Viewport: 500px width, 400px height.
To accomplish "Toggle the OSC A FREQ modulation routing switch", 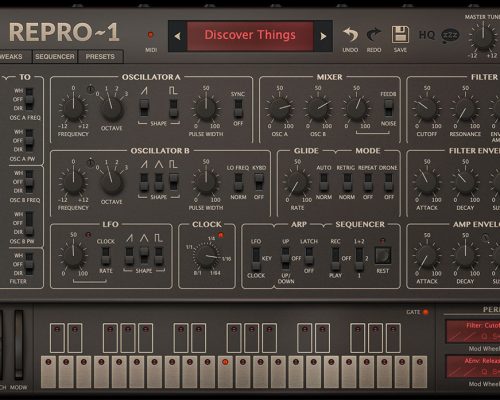I will (29, 99).
